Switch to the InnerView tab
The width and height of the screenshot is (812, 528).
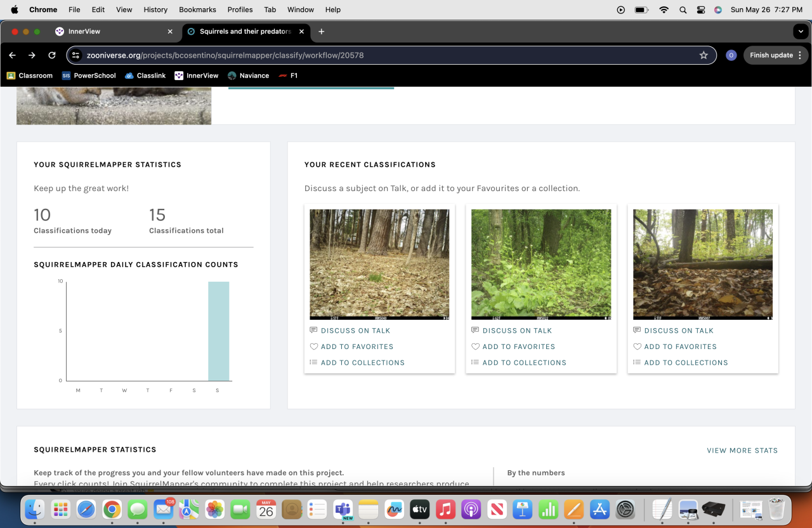click(114, 31)
